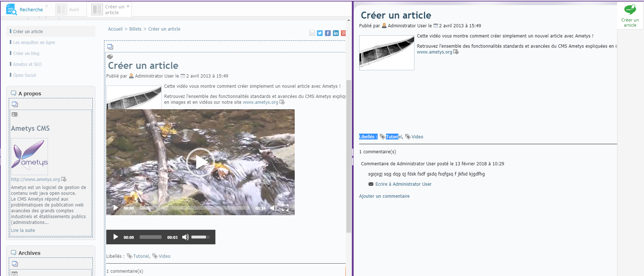
Task: Click the small play button in video controls
Action: click(116, 208)
